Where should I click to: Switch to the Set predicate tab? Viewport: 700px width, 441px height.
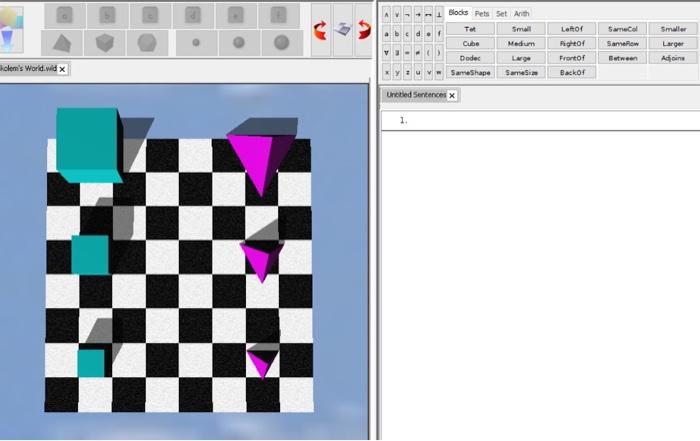(502, 14)
